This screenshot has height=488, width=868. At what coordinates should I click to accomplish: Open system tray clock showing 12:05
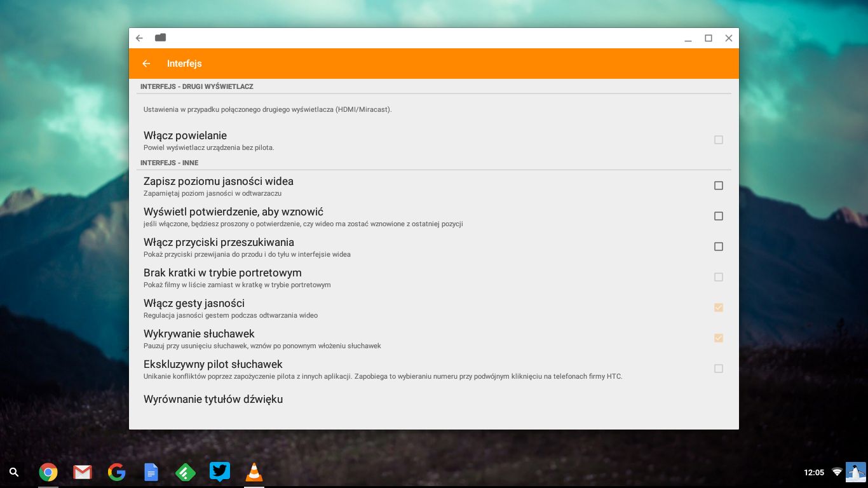coord(814,472)
